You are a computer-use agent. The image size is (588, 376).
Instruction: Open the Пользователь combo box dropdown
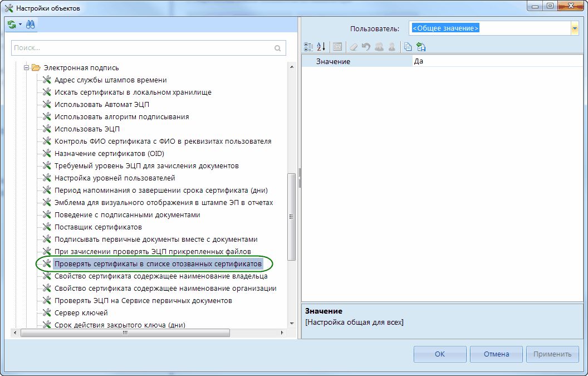[574, 28]
